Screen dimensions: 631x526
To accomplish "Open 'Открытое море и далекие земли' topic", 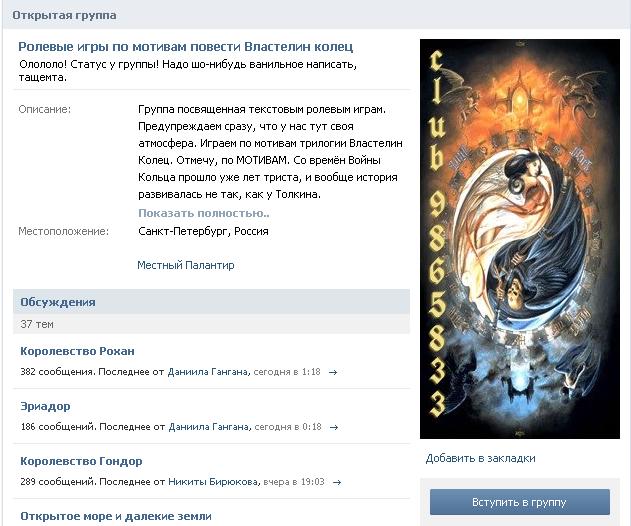I will coord(116,516).
